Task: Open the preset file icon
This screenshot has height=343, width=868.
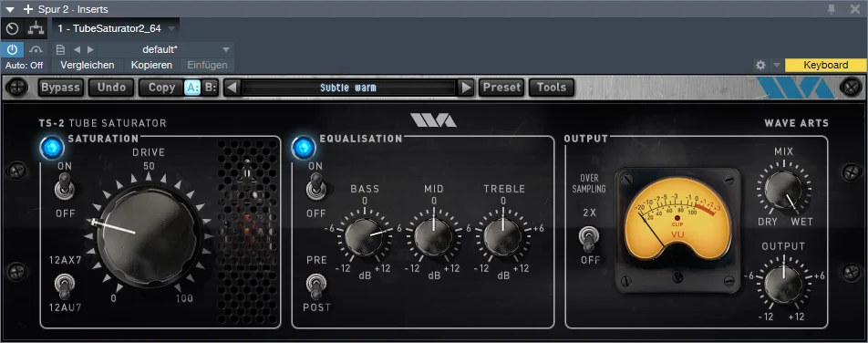Action: [x=61, y=50]
